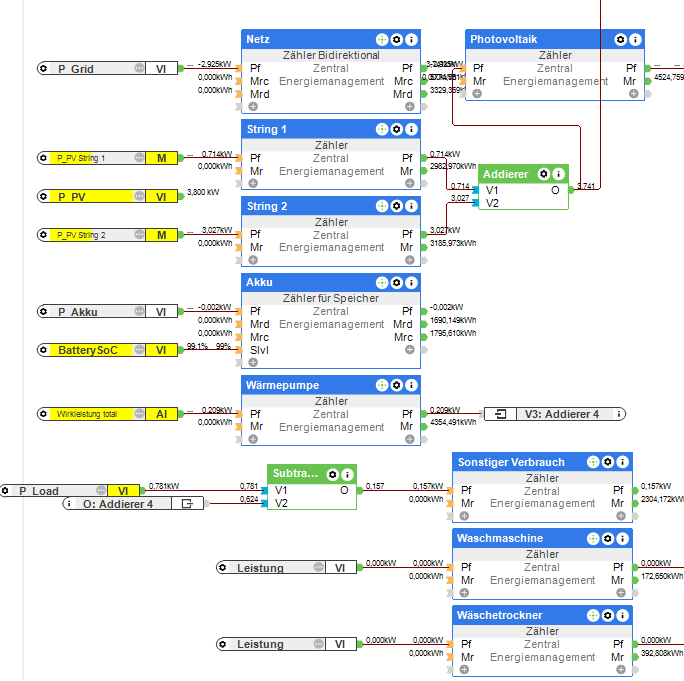Click info icon on Netz block

pyautogui.click(x=411, y=40)
